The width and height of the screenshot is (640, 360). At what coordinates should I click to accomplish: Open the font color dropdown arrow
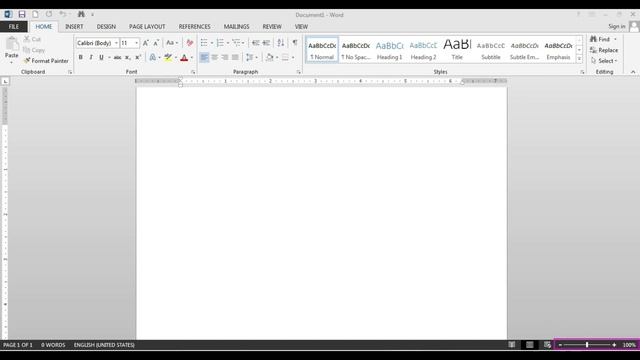tap(192, 58)
